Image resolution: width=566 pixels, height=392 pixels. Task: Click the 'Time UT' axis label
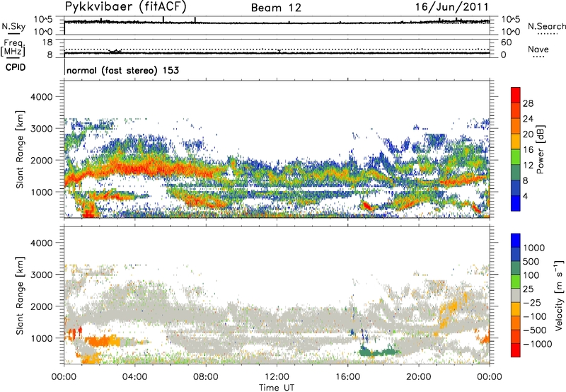(x=277, y=388)
